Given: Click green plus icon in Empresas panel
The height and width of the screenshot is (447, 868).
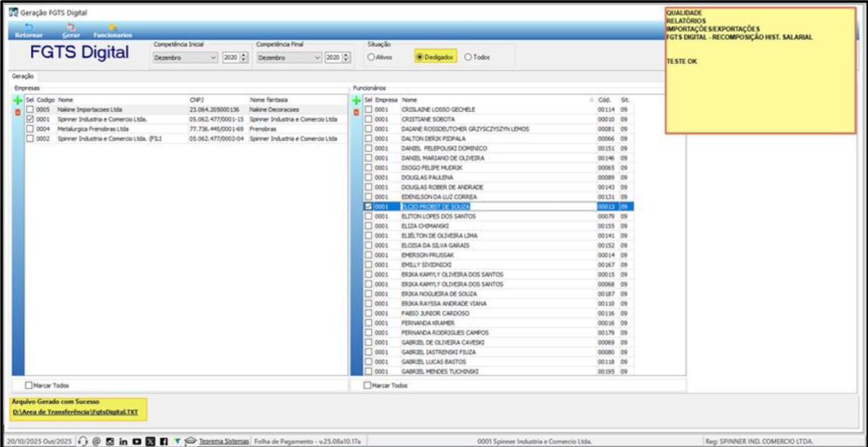Looking at the screenshot, I should 19,100.
